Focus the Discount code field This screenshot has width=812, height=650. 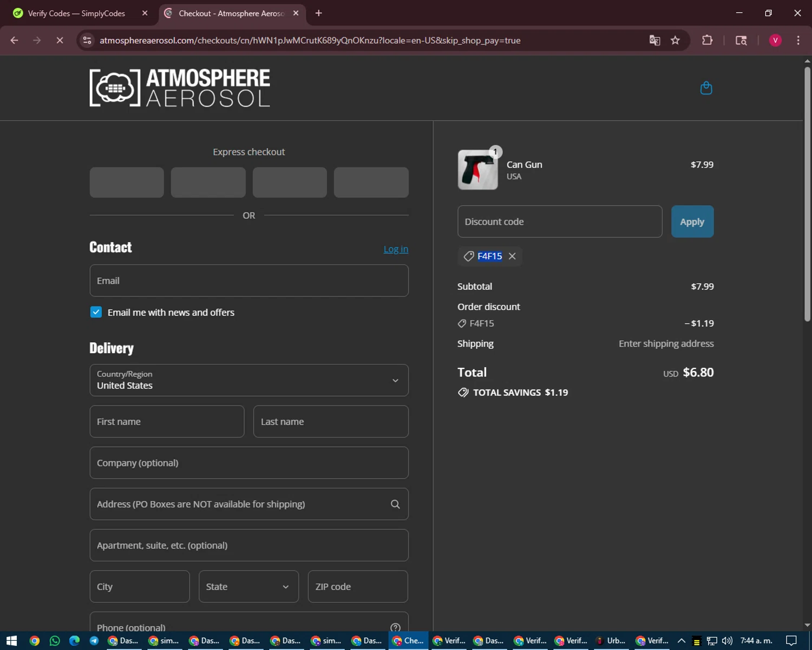pos(560,222)
